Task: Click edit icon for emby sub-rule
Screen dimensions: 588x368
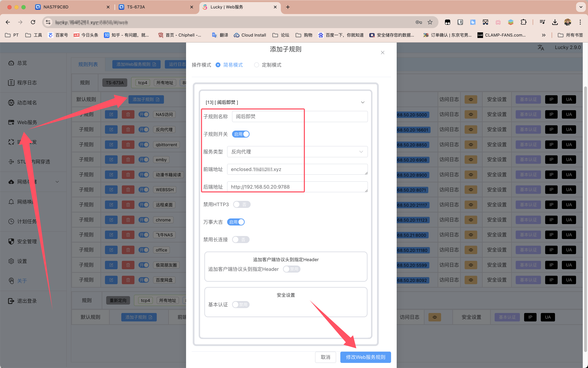Action: pos(111,160)
